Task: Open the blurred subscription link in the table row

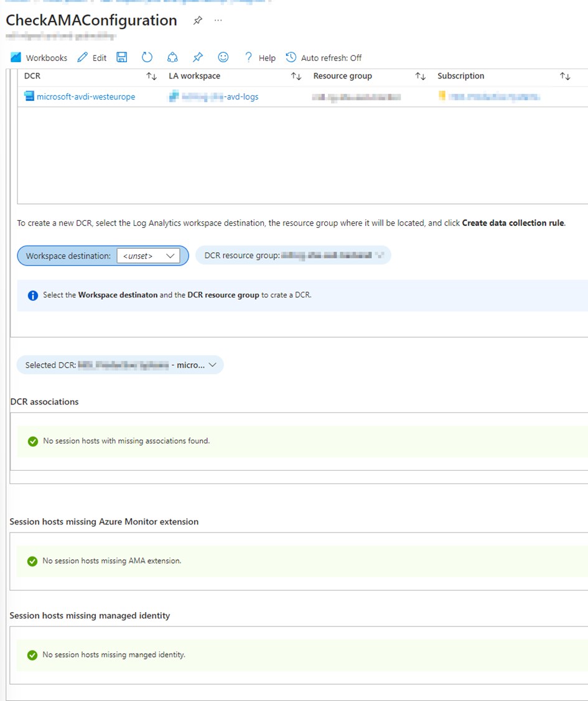Action: click(494, 96)
